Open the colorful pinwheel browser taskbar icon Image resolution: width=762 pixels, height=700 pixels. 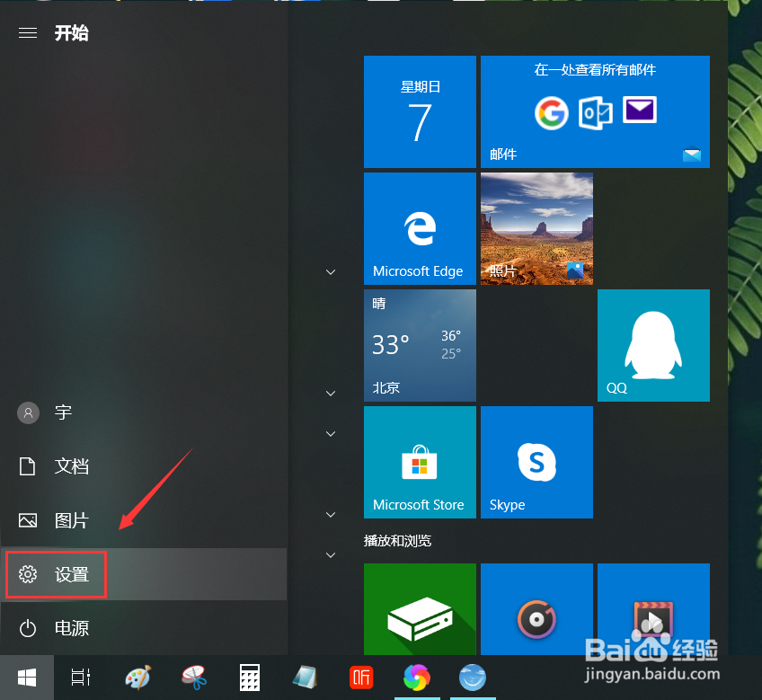pyautogui.click(x=417, y=678)
